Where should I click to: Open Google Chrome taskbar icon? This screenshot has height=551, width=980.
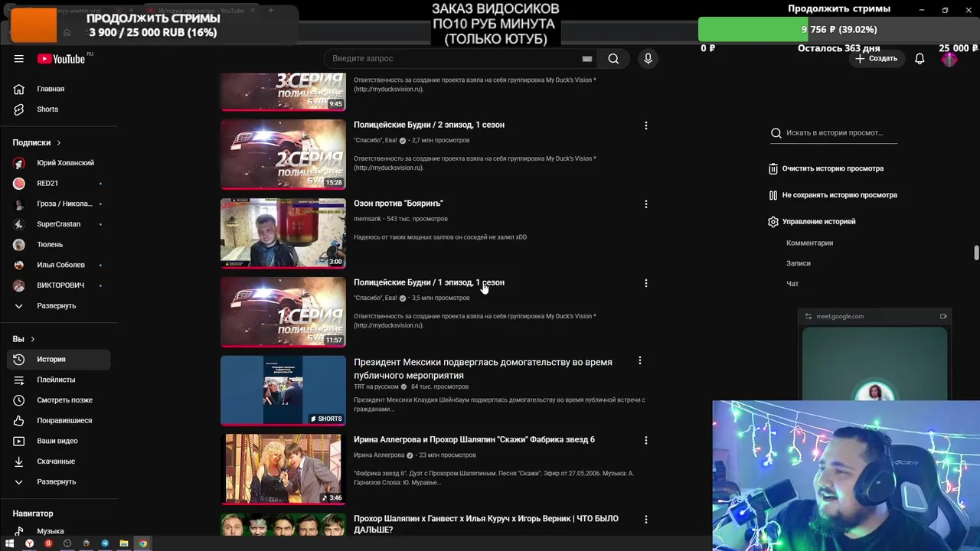tap(142, 543)
